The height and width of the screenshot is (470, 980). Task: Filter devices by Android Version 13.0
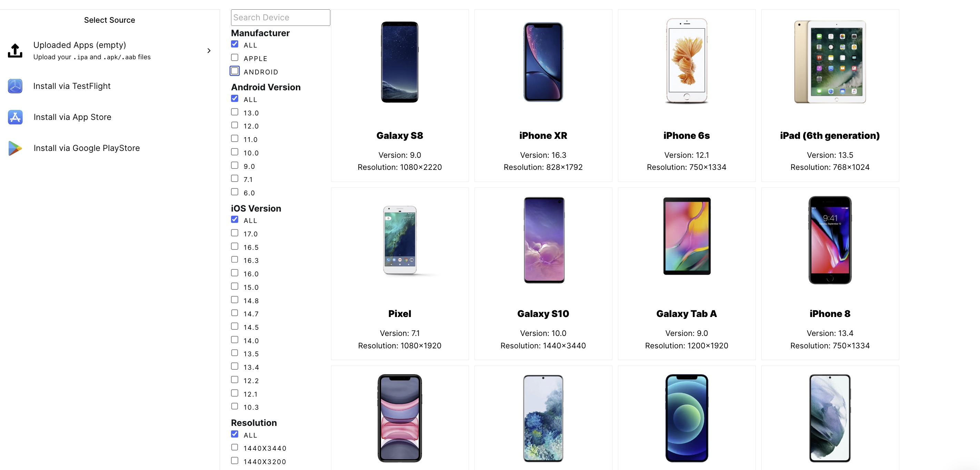point(236,111)
